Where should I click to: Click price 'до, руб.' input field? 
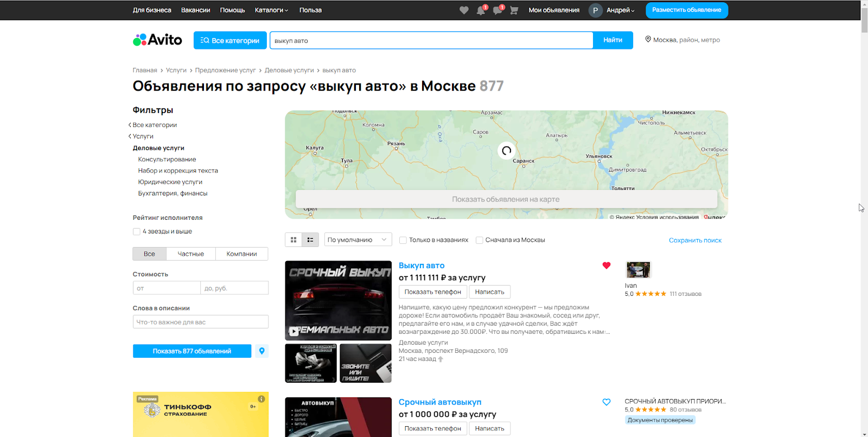tap(234, 288)
